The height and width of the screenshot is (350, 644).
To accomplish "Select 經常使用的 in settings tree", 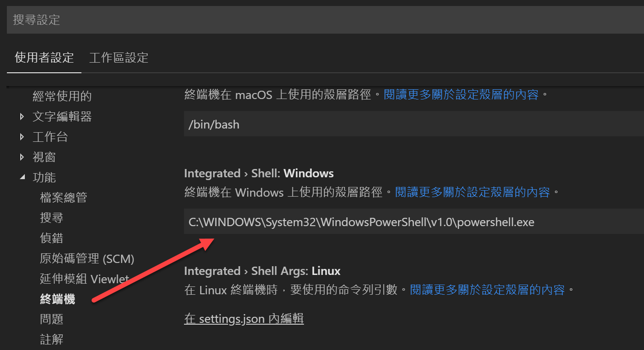I will (62, 96).
